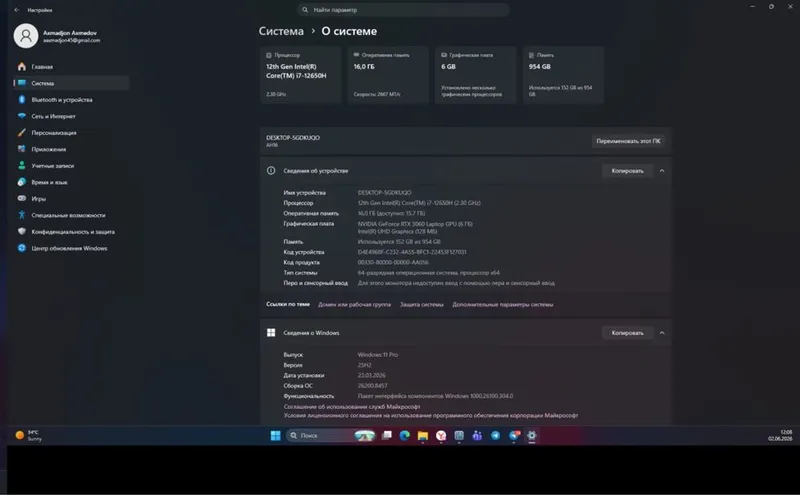Open Условия лицензионного соглашения Майкрософт link
Viewport: 800px width, 495px height.
pos(431,415)
